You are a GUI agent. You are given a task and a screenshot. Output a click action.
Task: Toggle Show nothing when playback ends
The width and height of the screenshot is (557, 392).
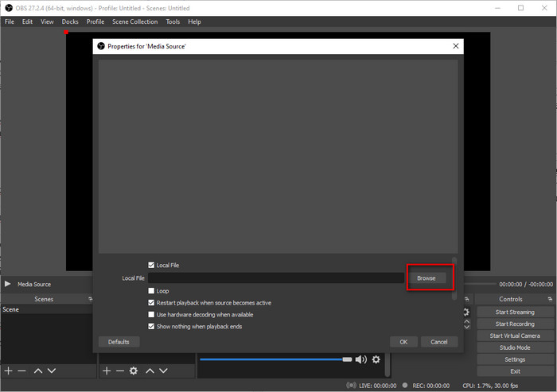151,326
